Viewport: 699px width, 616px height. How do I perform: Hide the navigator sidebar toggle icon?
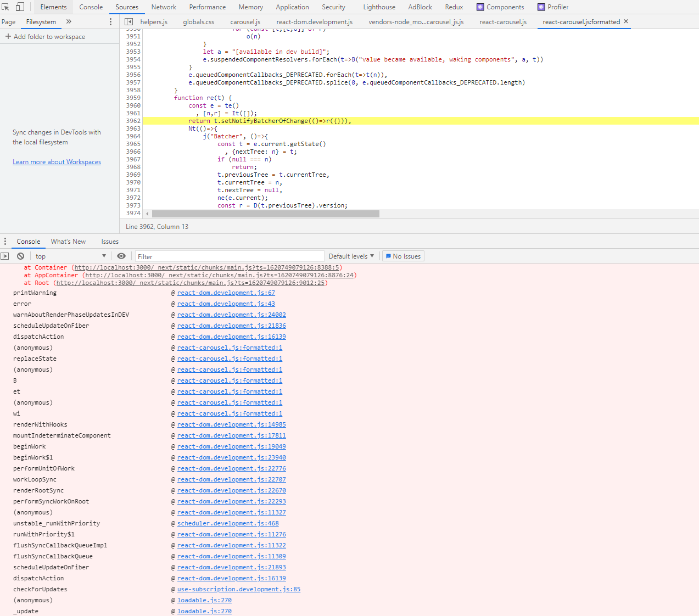128,22
